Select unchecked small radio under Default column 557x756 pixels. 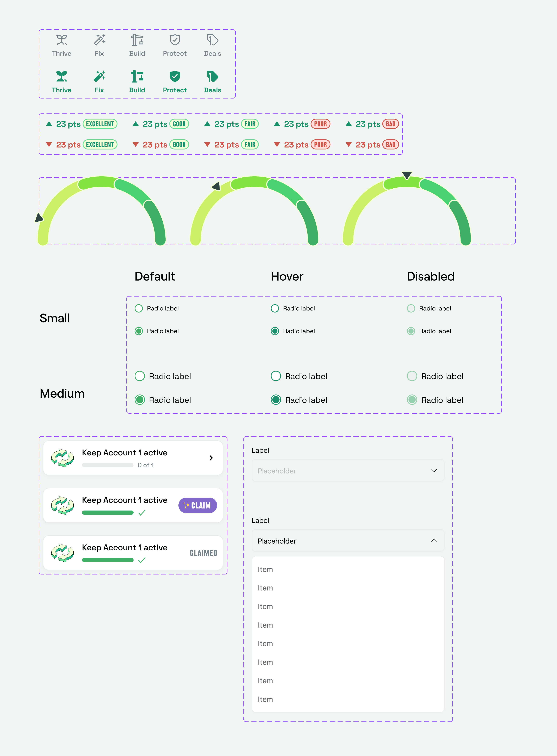(x=139, y=308)
